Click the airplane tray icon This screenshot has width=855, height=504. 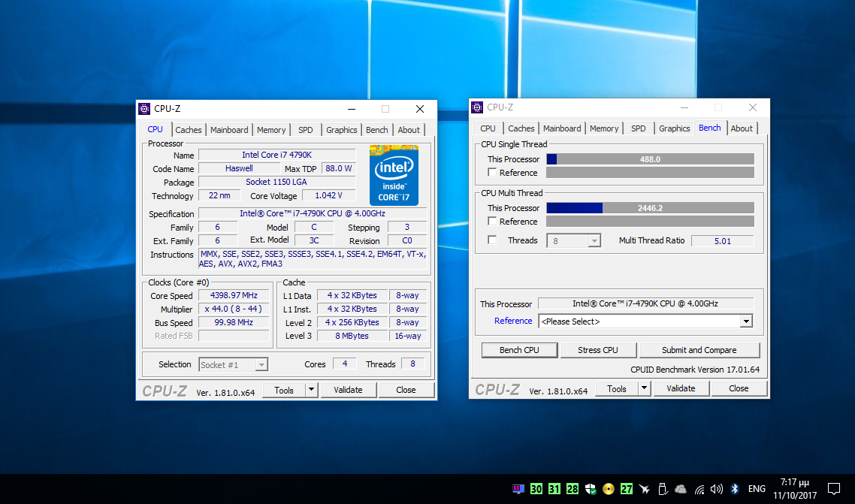tap(645, 489)
